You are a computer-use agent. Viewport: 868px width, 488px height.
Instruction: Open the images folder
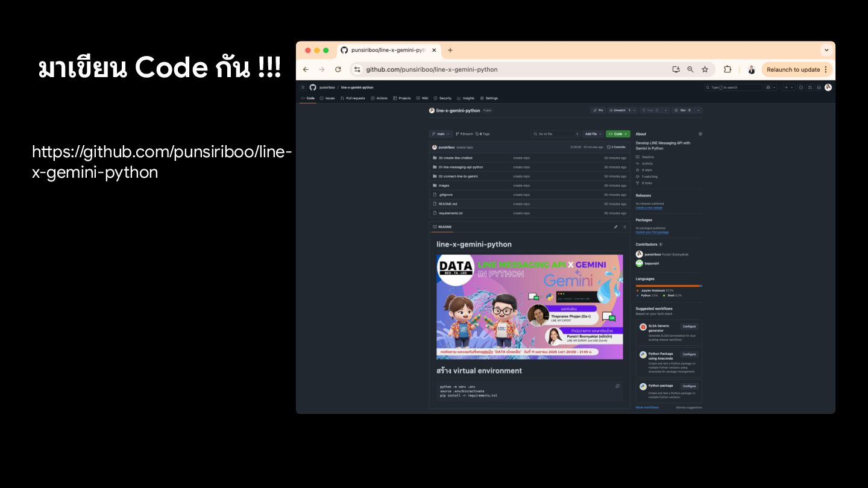click(x=444, y=186)
